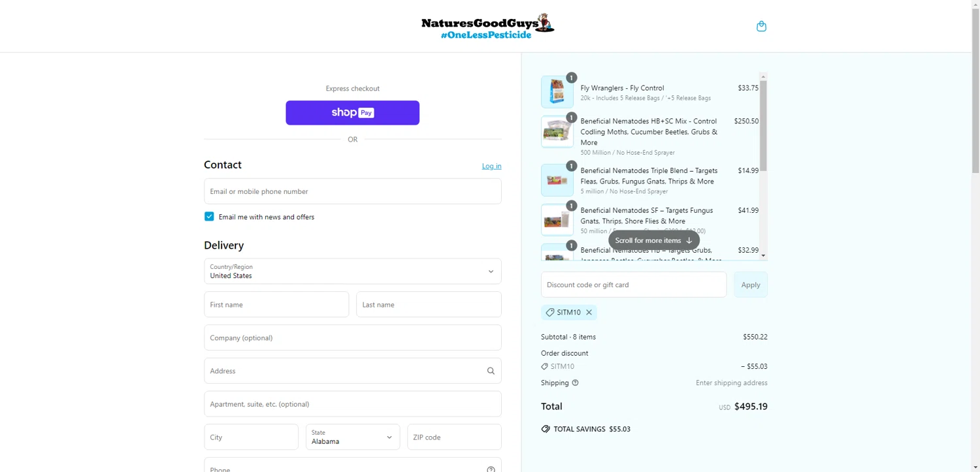The width and height of the screenshot is (980, 472).
Task: Focus the Email or mobile phone field
Action: [x=353, y=191]
